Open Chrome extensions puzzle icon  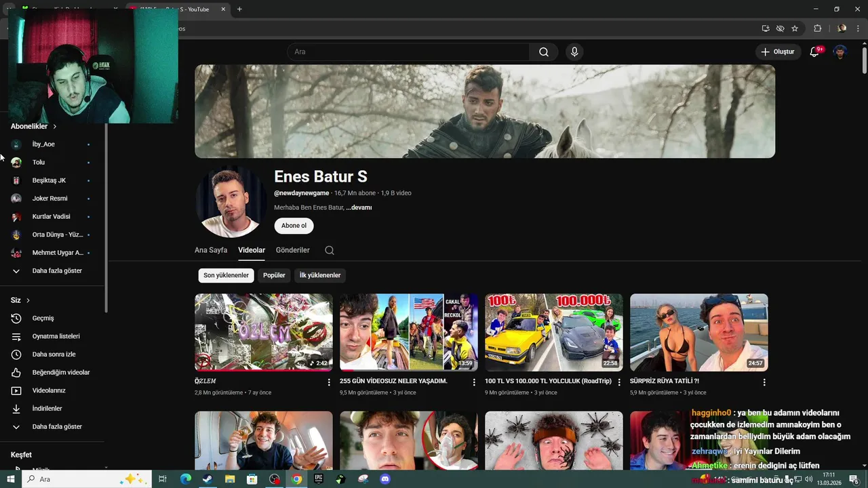tap(817, 28)
